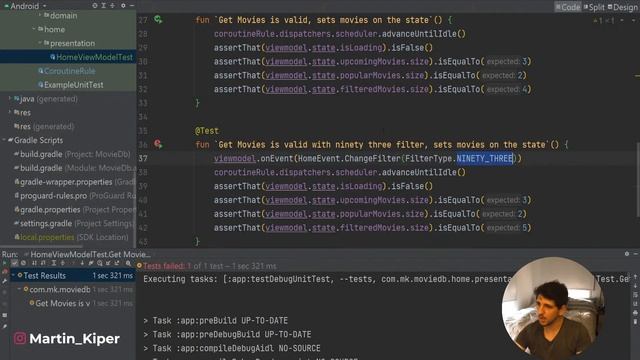This screenshot has width=640, height=360.
Task: Select HomeViewModelTest.Get Movie run tab
Action: point(87,254)
